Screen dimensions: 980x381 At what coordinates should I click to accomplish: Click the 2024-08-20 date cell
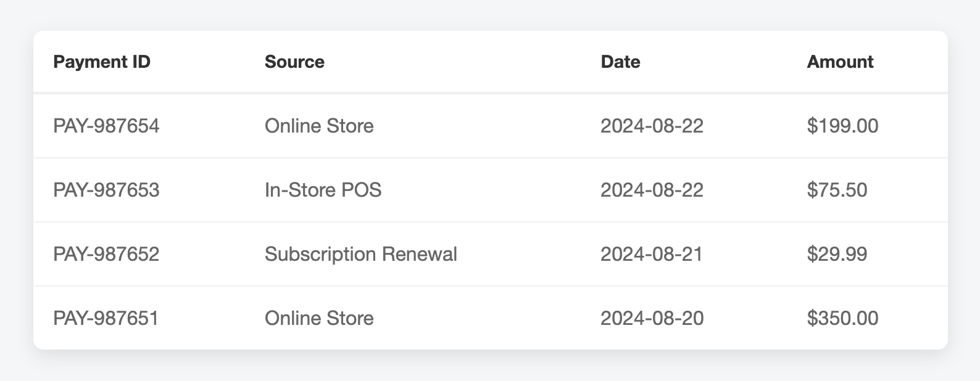652,318
